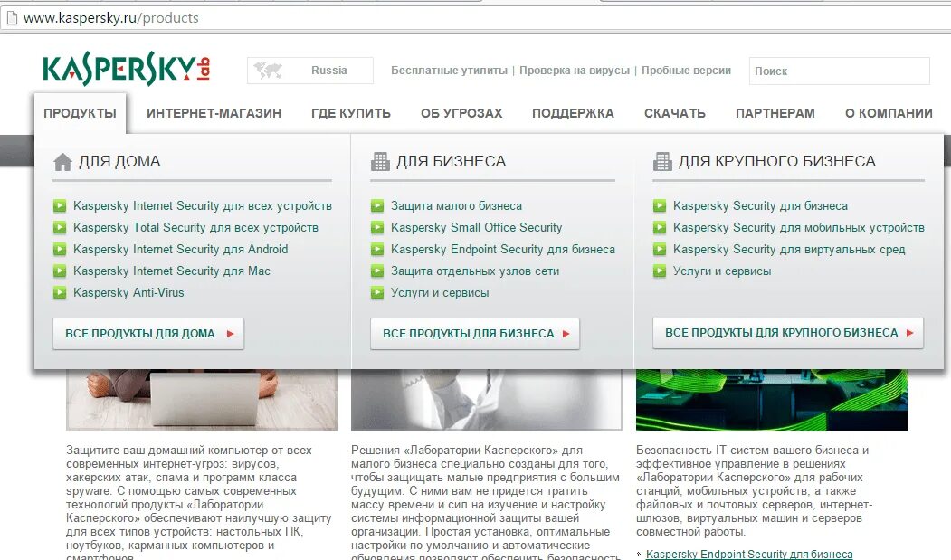
Task: Click the world map region icon
Action: point(268,71)
